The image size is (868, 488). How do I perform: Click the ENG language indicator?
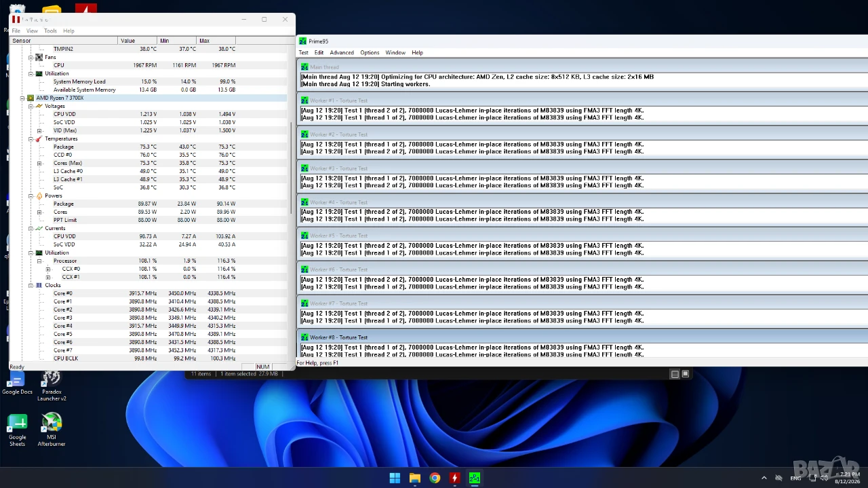click(795, 478)
